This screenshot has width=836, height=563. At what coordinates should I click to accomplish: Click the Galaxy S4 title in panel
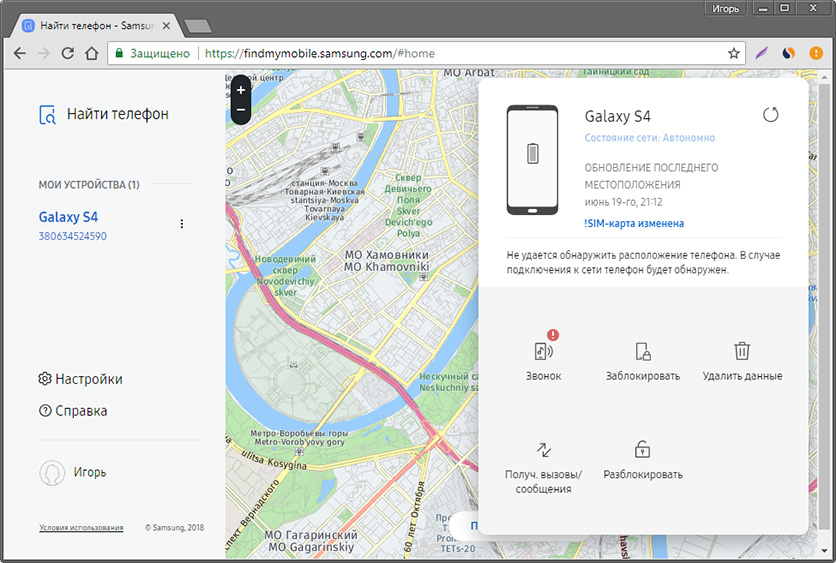point(617,116)
